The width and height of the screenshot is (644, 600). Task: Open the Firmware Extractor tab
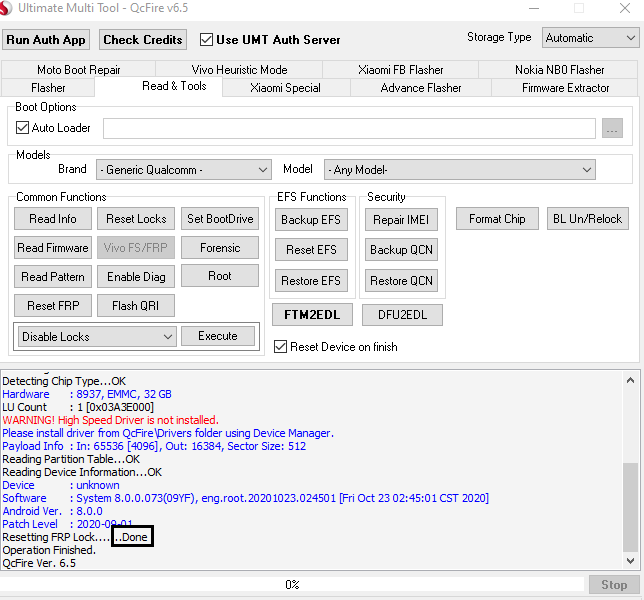coord(565,88)
